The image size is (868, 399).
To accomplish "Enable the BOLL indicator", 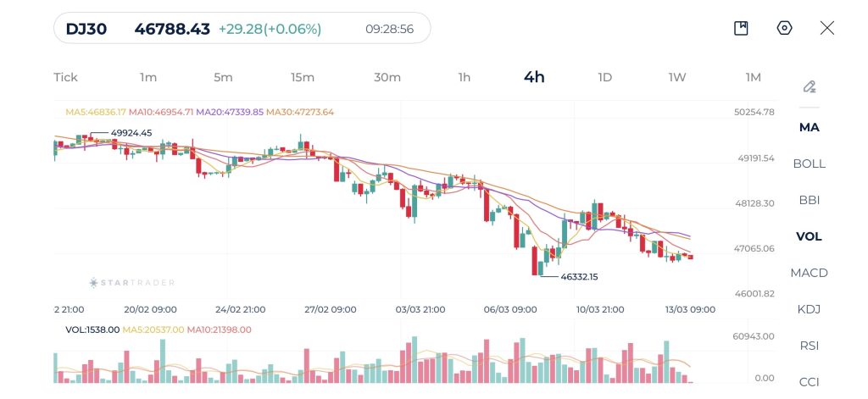I will [809, 163].
